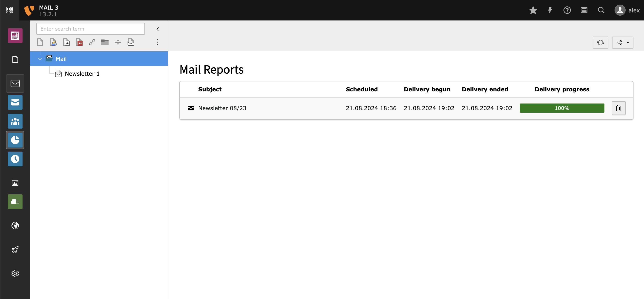Click the Newsletter 08/23 envelope icon

click(191, 108)
